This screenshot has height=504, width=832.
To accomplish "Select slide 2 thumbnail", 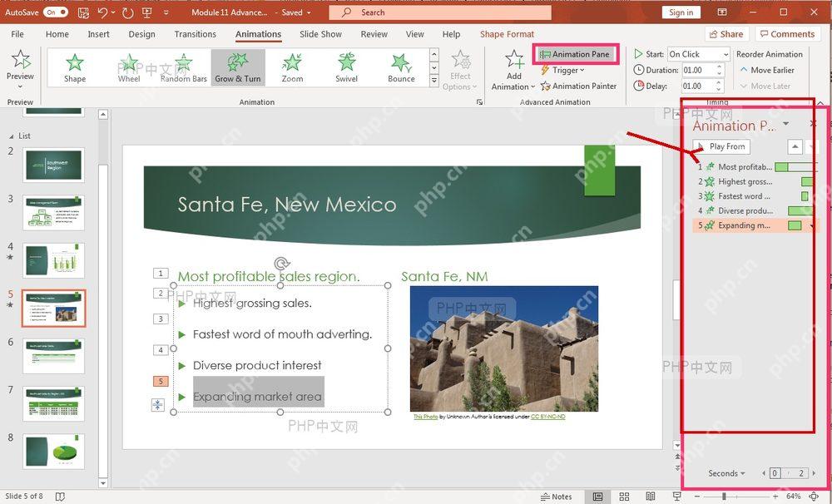I will pos(53,165).
